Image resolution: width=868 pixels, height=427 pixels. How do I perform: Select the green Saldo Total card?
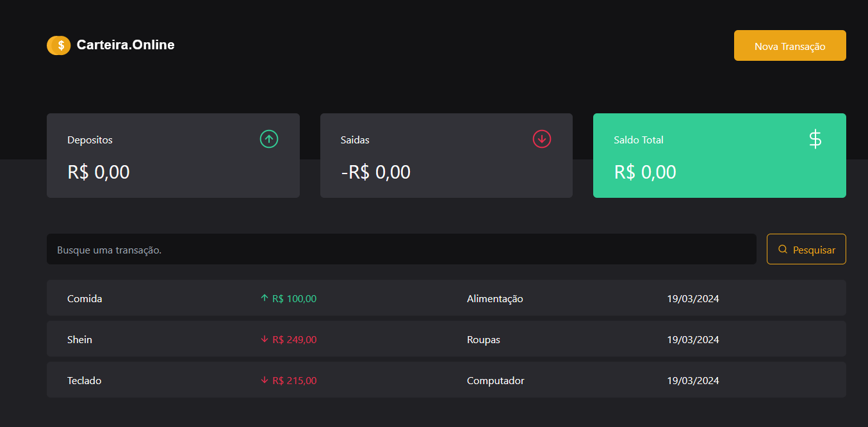pyautogui.click(x=719, y=156)
